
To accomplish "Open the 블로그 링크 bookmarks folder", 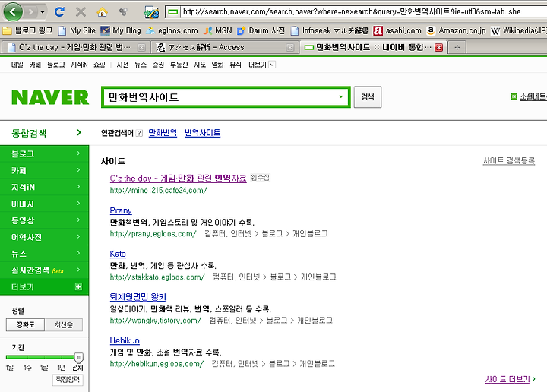I will (27, 30).
